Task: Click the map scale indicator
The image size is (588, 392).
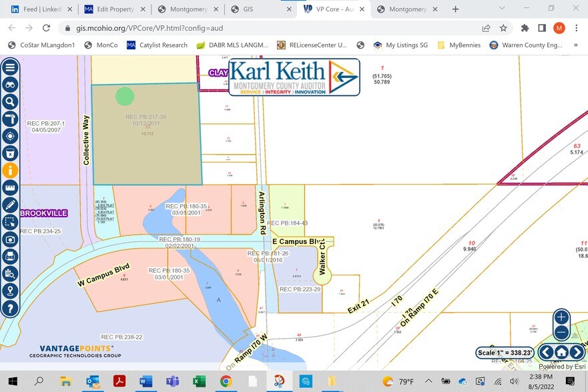Action: 505,353
